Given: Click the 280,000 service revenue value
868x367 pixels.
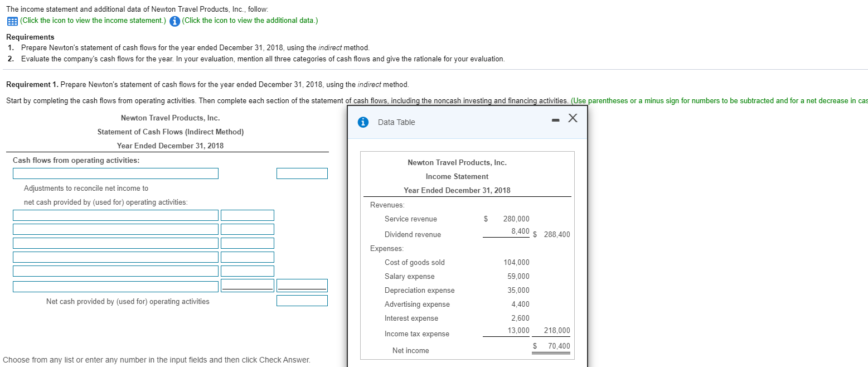Looking at the screenshot, I should (x=516, y=219).
